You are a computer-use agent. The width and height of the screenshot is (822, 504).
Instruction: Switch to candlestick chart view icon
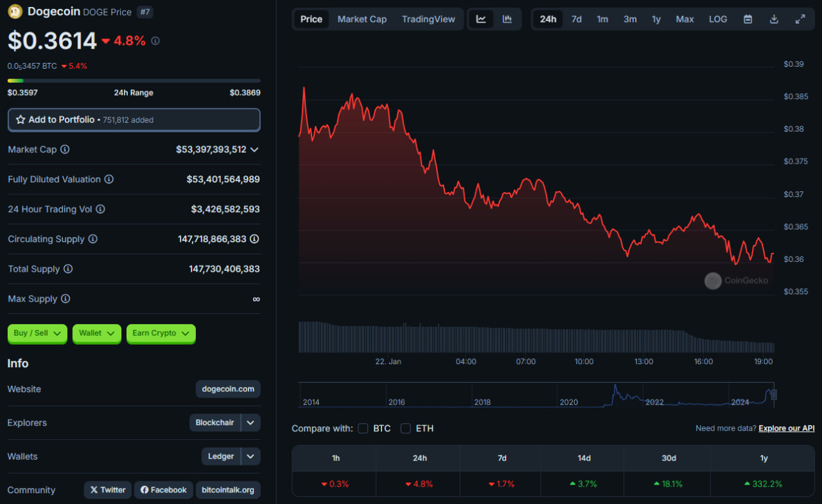pos(507,19)
